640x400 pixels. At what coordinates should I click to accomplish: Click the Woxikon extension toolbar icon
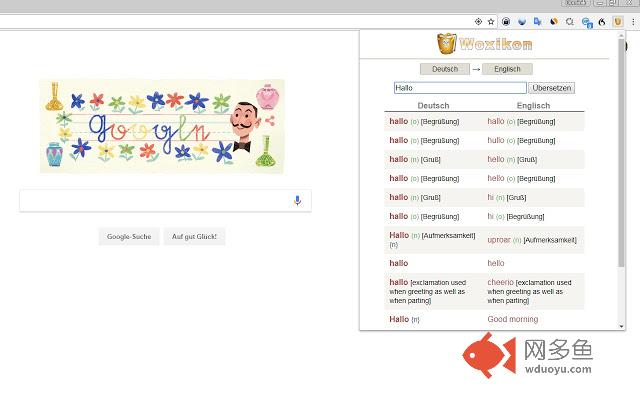tap(618, 21)
